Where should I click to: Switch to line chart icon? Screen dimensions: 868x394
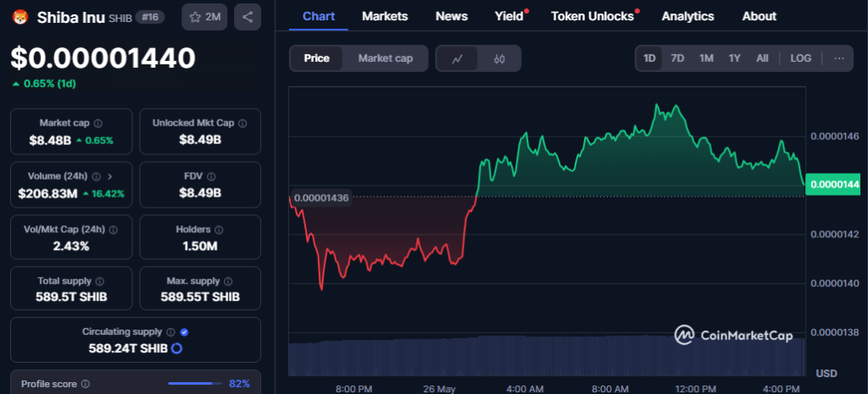click(457, 58)
